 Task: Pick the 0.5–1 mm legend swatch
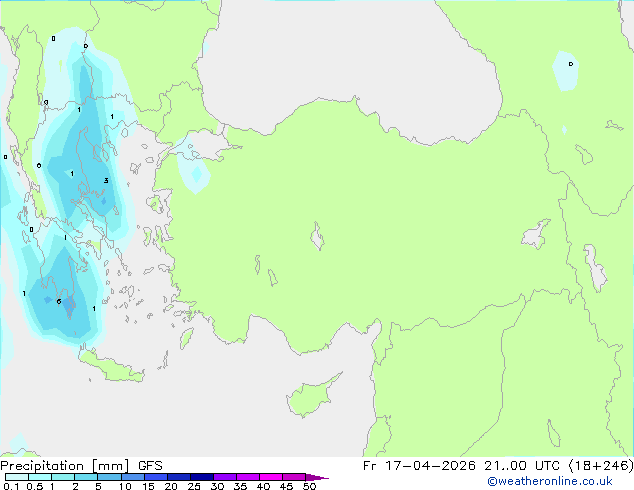[40, 477]
